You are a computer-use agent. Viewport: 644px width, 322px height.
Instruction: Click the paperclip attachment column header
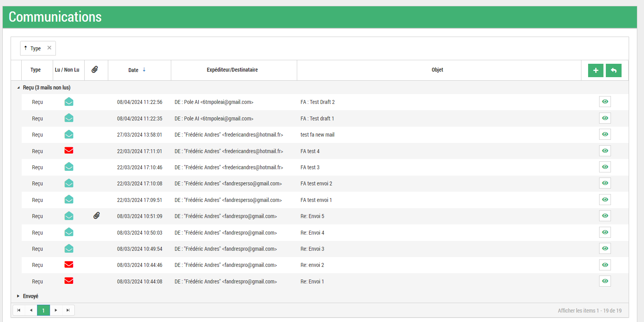point(95,70)
